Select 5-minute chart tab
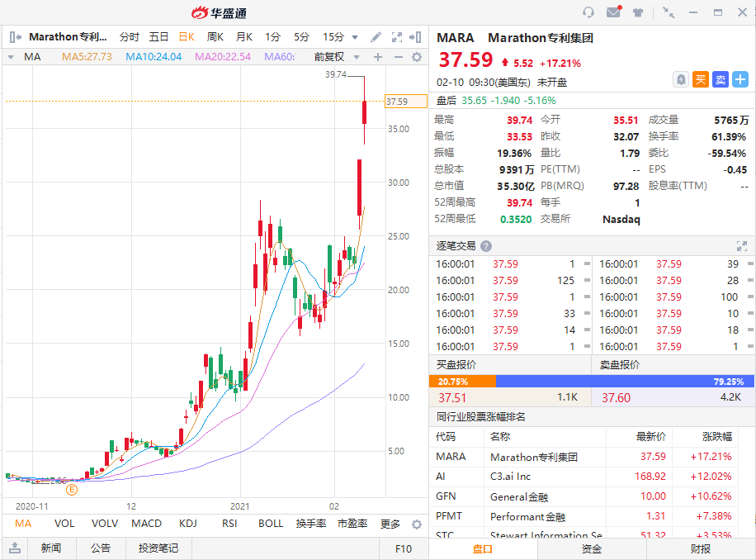Image resolution: width=756 pixels, height=560 pixels. pos(302,36)
